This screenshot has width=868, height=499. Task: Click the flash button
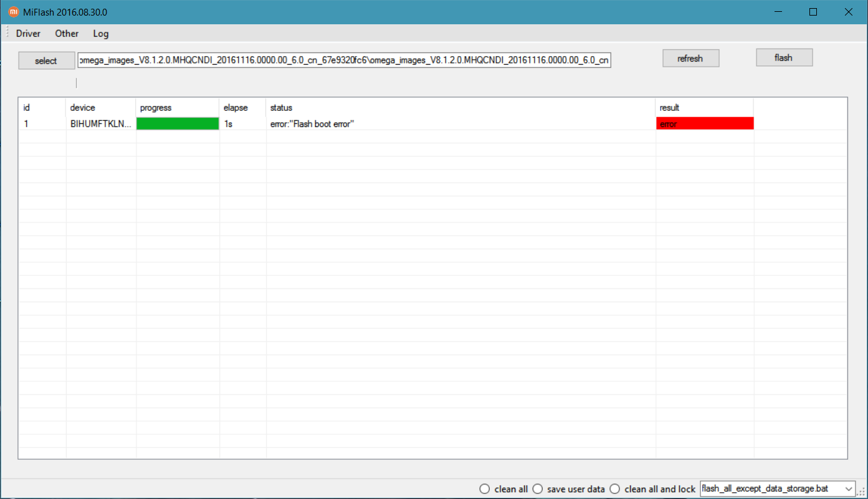(x=784, y=57)
